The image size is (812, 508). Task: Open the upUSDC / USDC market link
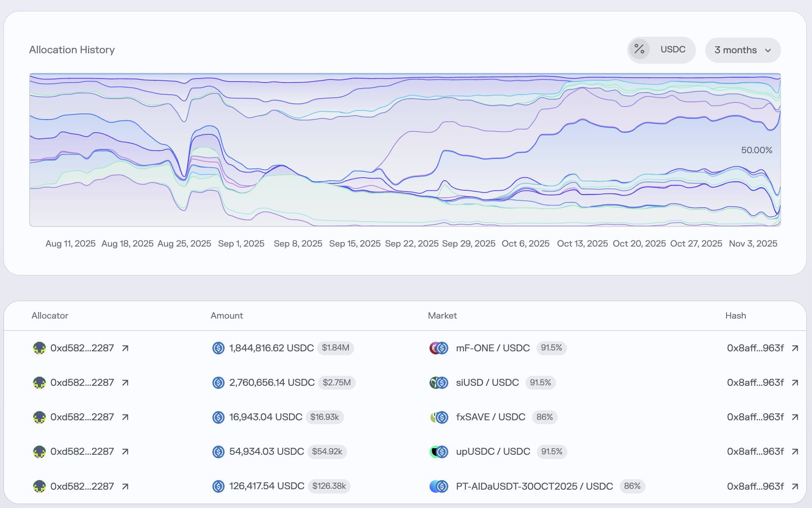(x=493, y=452)
